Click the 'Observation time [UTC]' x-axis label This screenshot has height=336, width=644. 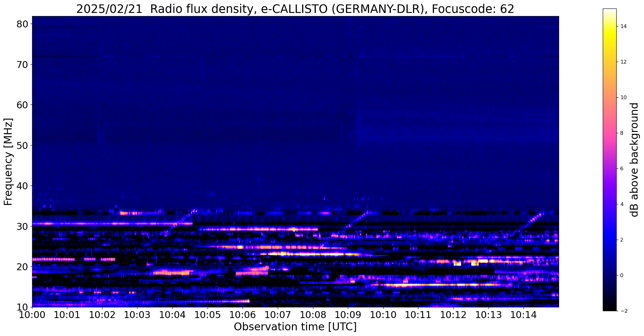click(x=295, y=327)
